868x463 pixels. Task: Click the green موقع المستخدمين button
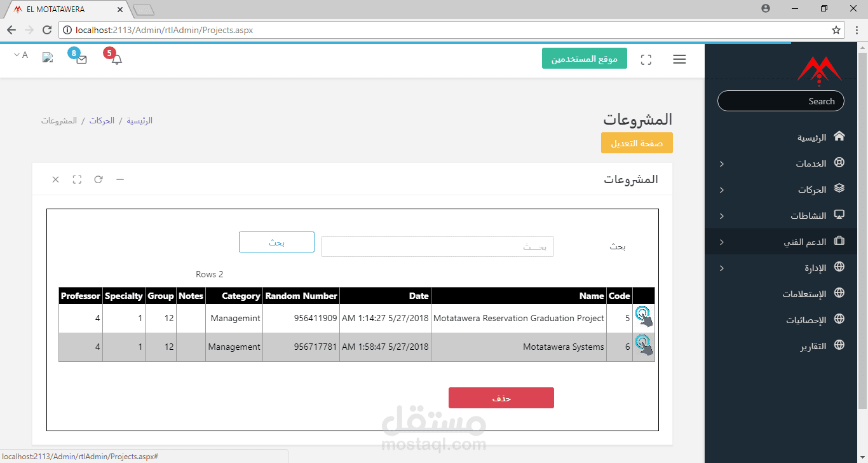point(585,59)
